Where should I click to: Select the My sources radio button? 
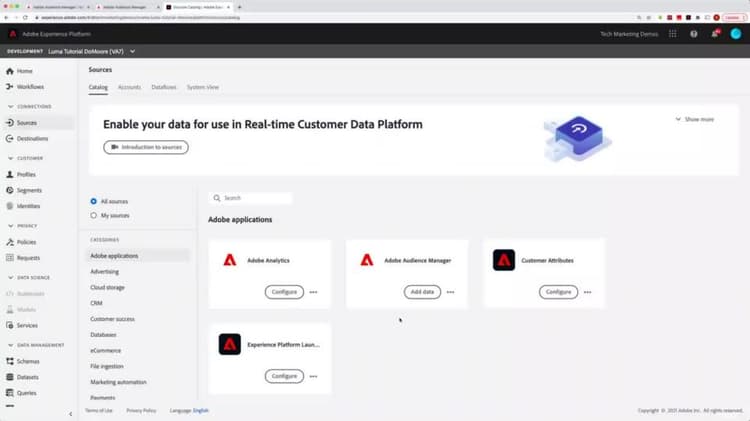[93, 215]
